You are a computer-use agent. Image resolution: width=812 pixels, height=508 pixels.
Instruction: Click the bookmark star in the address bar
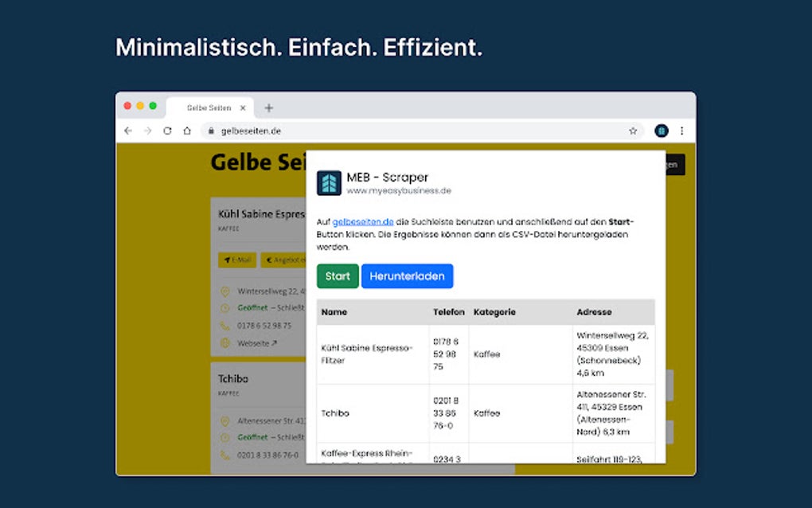(x=633, y=130)
